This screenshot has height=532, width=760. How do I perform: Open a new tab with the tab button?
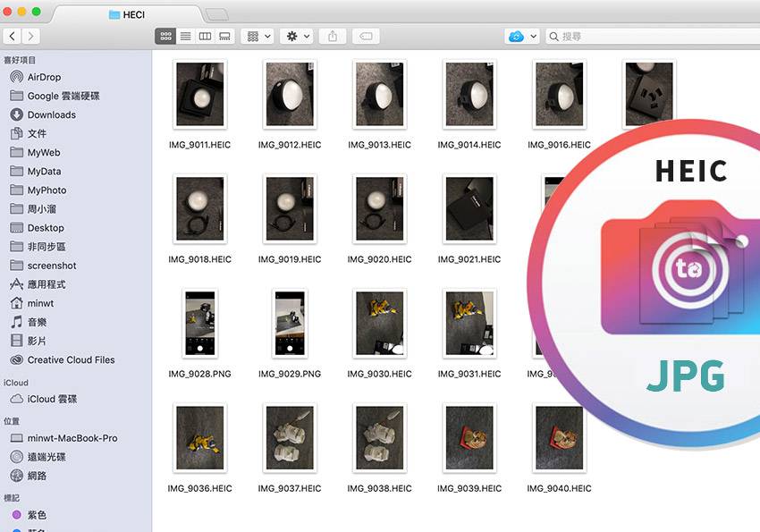[215, 14]
